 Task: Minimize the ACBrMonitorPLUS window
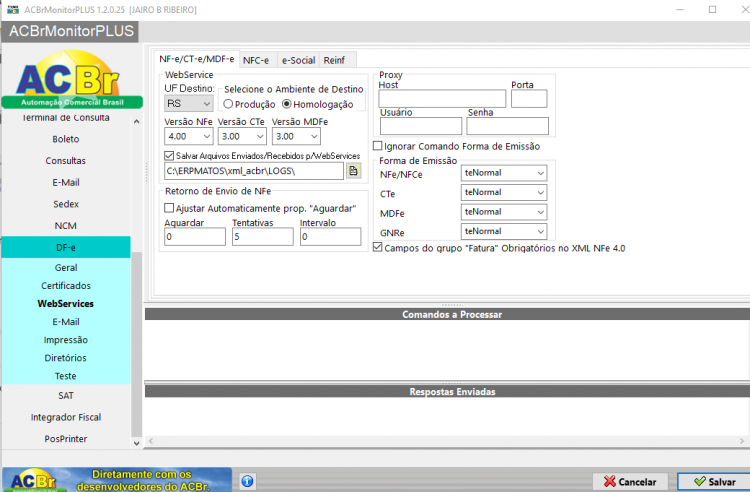[680, 10]
